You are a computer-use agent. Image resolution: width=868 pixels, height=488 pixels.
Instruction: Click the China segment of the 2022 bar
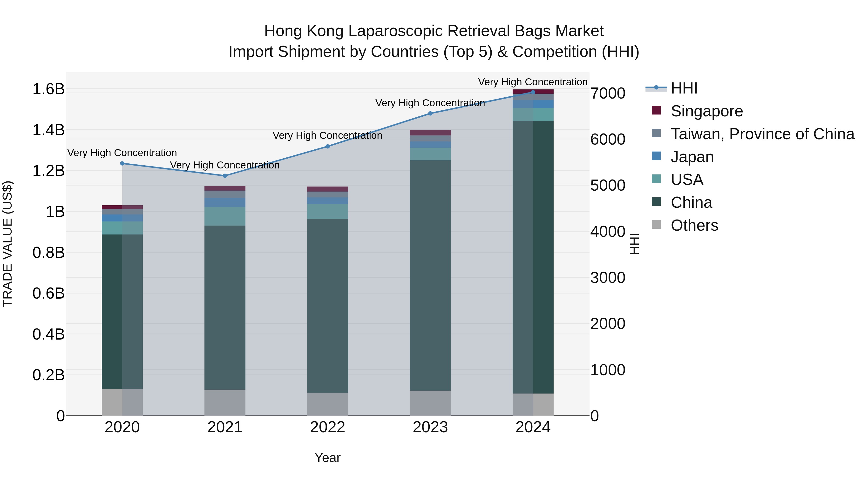coord(327,306)
